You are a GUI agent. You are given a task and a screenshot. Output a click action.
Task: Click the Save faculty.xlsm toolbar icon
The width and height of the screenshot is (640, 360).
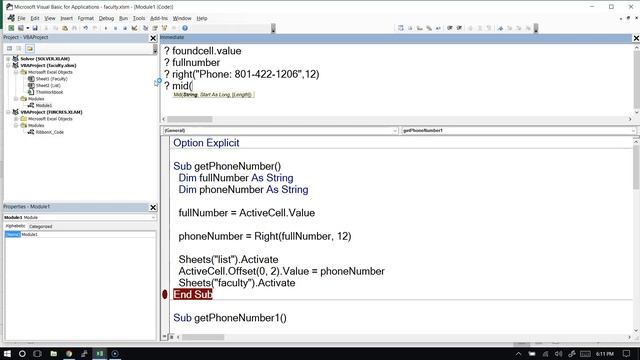click(x=35, y=28)
